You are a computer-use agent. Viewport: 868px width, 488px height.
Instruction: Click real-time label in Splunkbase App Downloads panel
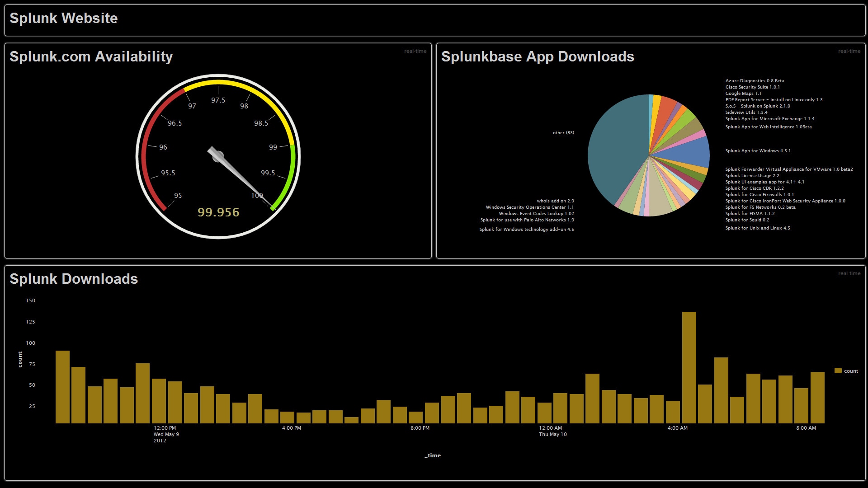(x=849, y=51)
